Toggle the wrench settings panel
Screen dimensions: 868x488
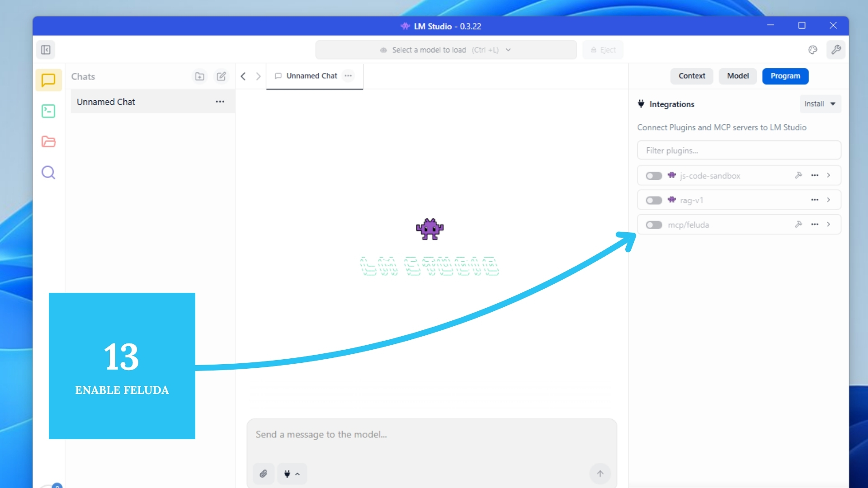pyautogui.click(x=836, y=50)
